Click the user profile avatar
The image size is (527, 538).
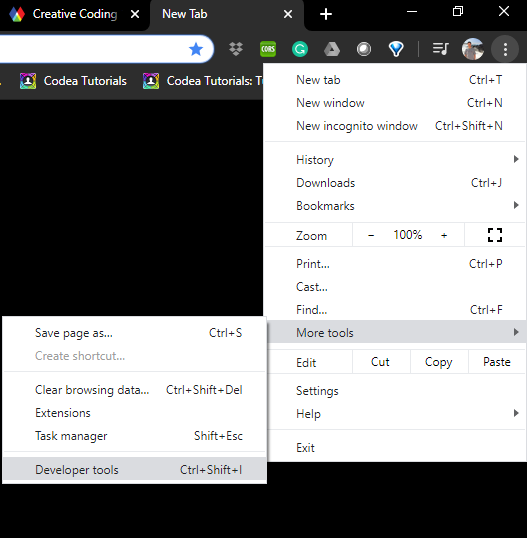pyautogui.click(x=473, y=49)
